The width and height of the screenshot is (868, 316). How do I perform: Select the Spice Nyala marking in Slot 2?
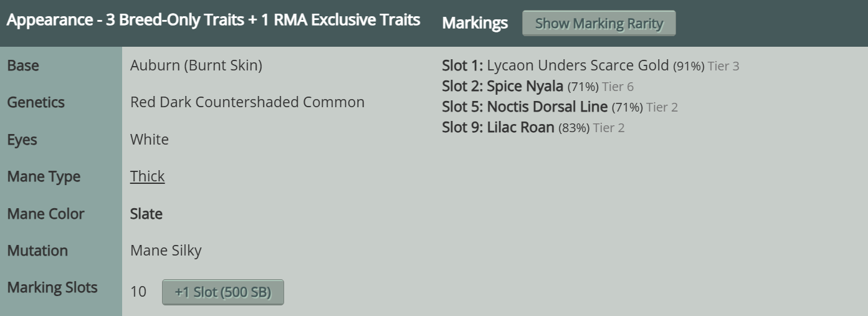click(525, 86)
